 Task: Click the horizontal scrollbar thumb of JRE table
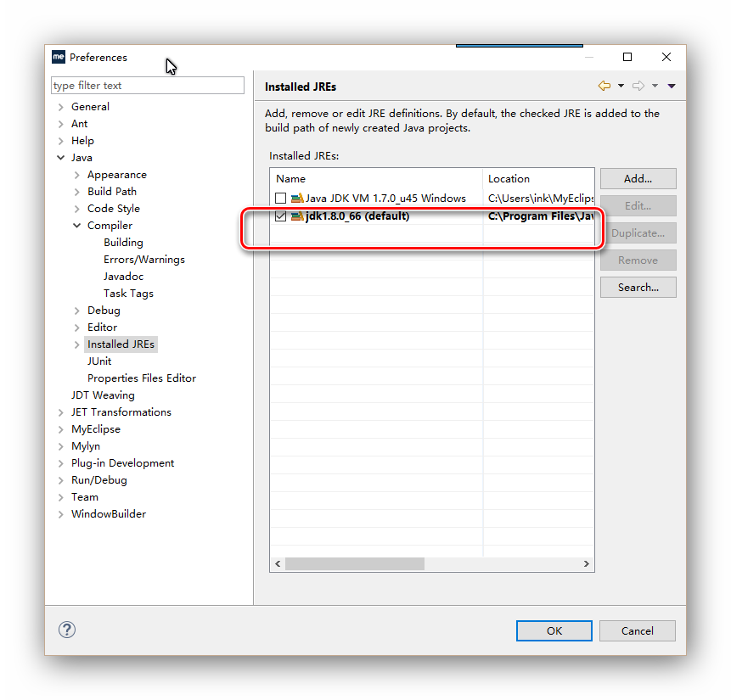coord(355,564)
